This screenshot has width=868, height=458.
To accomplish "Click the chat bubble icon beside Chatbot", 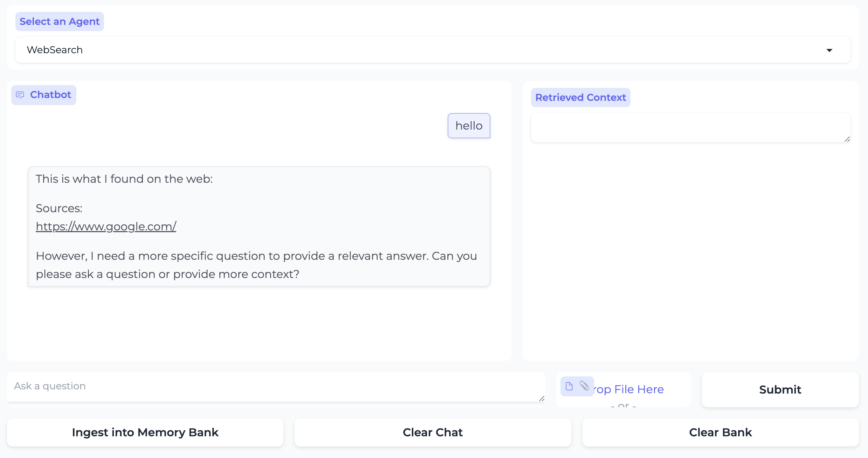I will (20, 95).
